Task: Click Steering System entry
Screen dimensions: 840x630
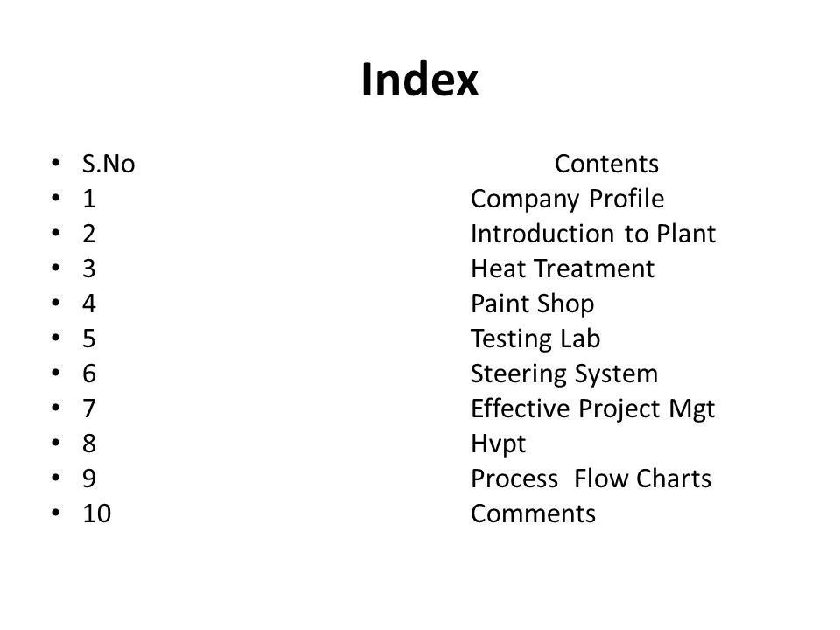Action: 564,374
